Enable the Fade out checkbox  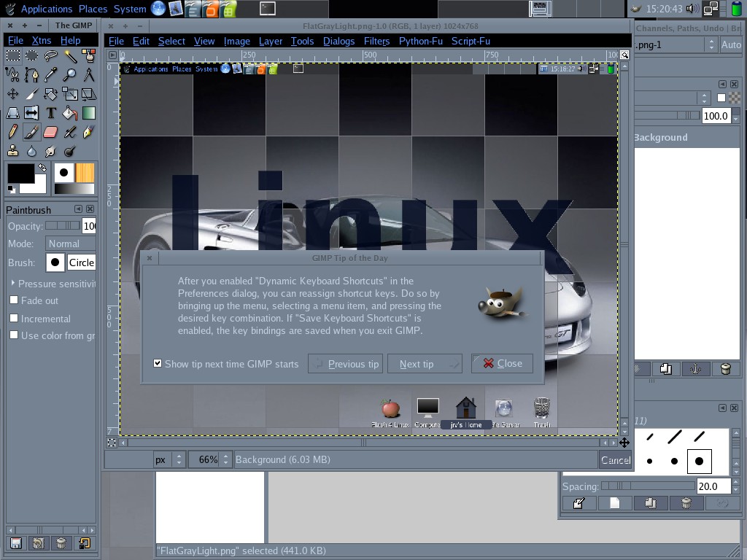pos(14,300)
